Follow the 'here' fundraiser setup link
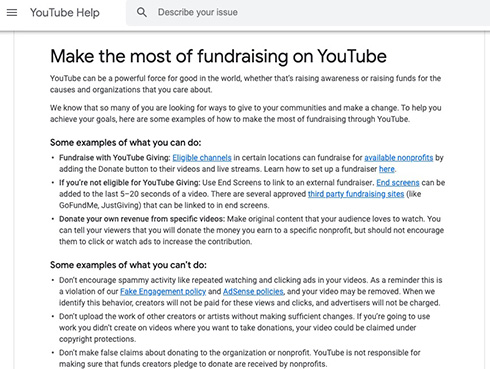The height and width of the screenshot is (369, 490). pyautogui.click(x=387, y=169)
